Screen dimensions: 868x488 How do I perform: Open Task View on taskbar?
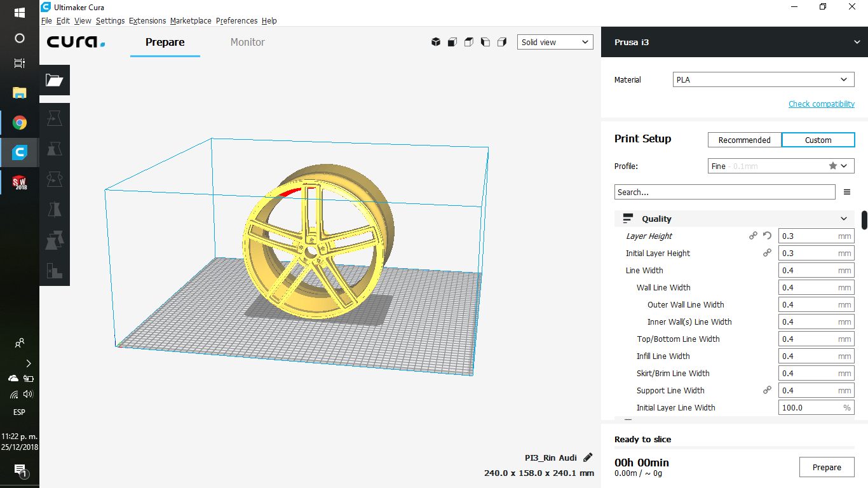tap(20, 64)
